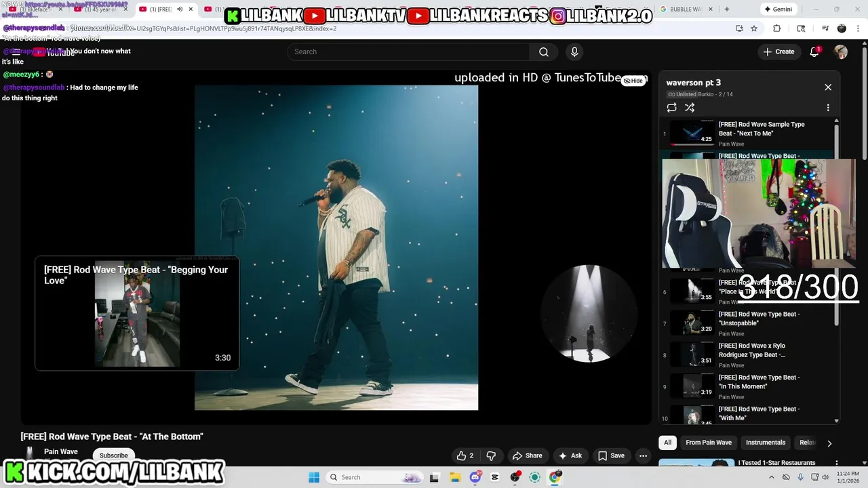The image size is (868, 488).
Task: Open playlist three-dot options menu
Action: click(828, 108)
